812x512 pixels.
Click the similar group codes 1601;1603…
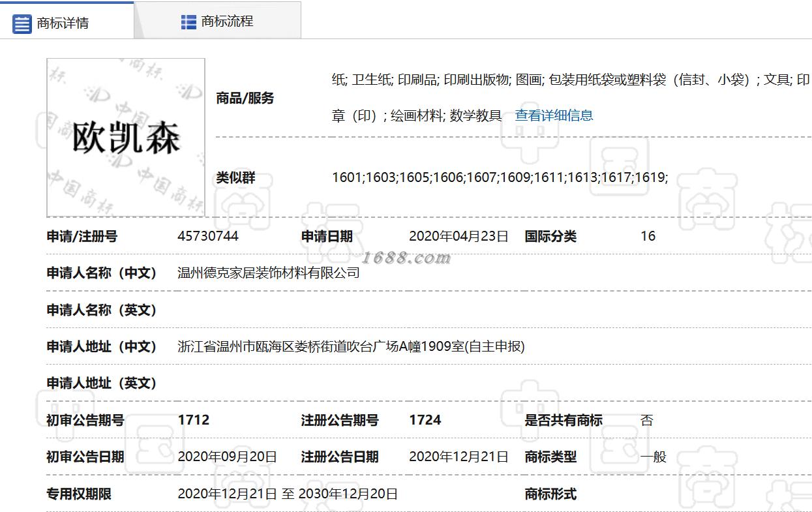(x=500, y=177)
